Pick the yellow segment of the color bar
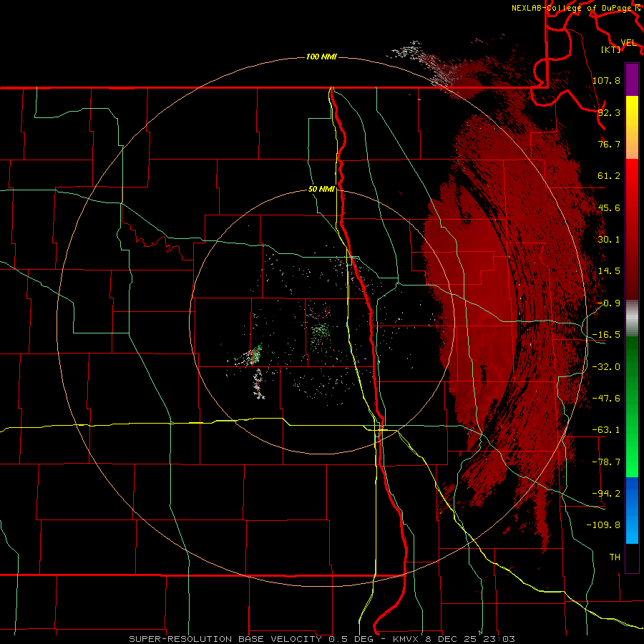The image size is (644, 644). tap(632, 127)
